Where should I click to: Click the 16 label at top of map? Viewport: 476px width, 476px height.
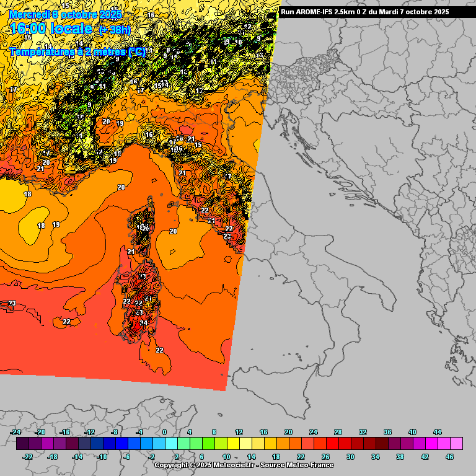coord(151,15)
